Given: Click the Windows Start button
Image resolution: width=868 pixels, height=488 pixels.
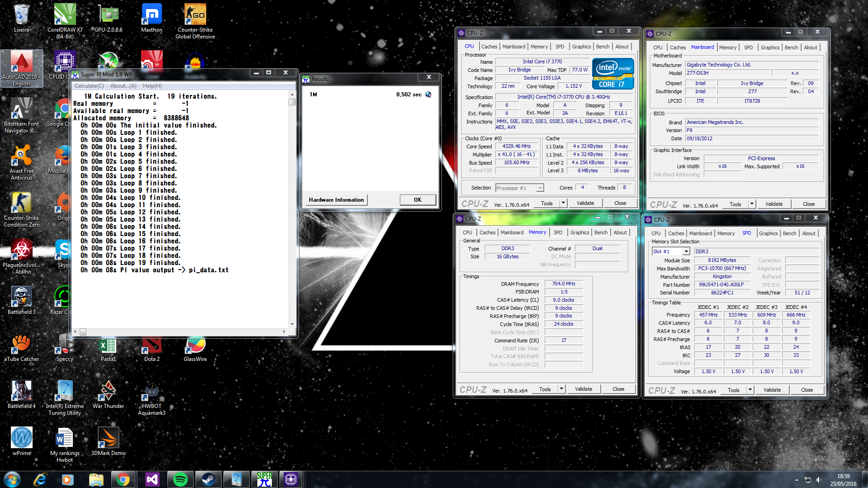Looking at the screenshot, I should 12,479.
